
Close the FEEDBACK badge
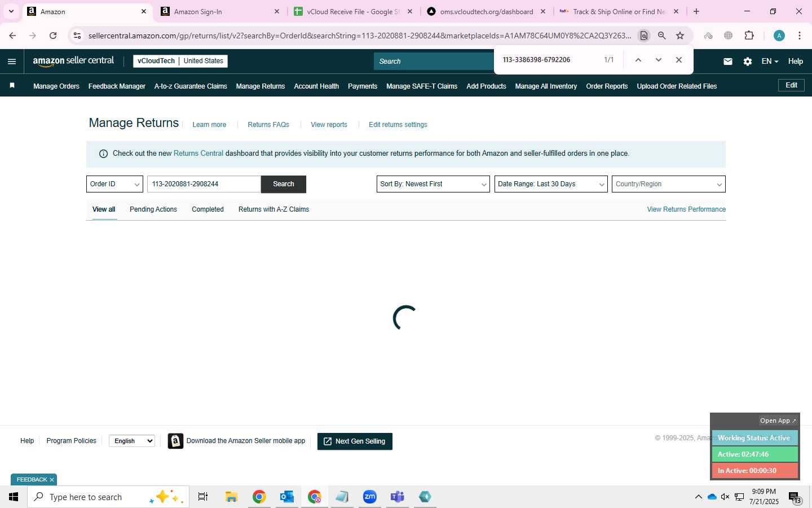[52, 480]
